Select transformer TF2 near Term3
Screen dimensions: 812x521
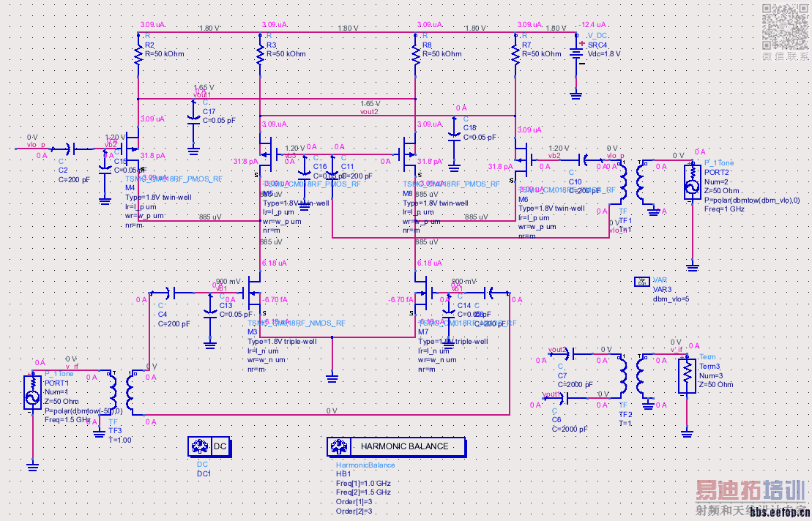[633, 377]
